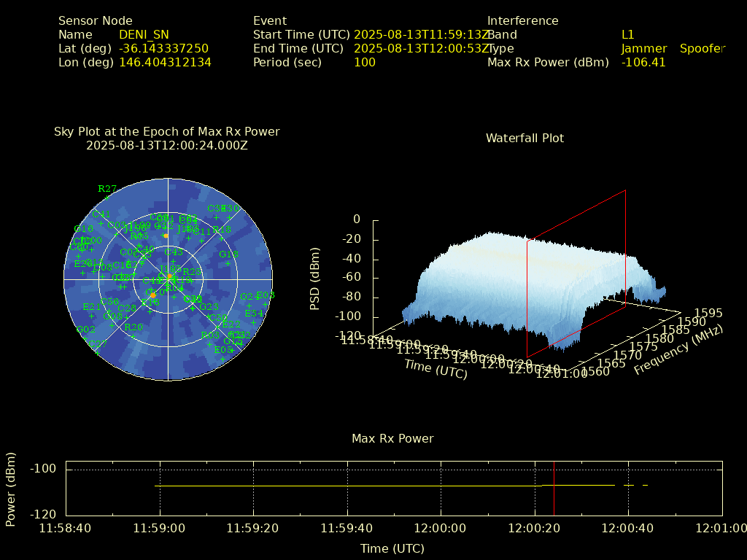Click the event Start Time value
Viewport: 747px width, 560px height.
(x=422, y=35)
